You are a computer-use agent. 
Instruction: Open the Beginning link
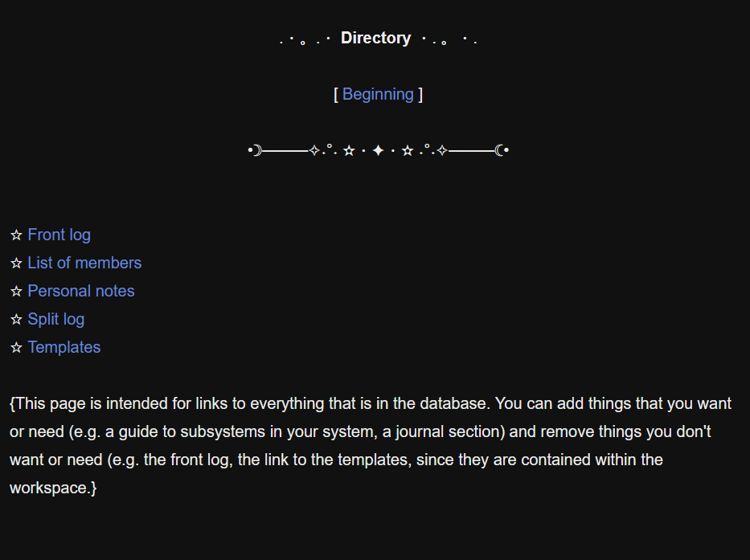(378, 94)
